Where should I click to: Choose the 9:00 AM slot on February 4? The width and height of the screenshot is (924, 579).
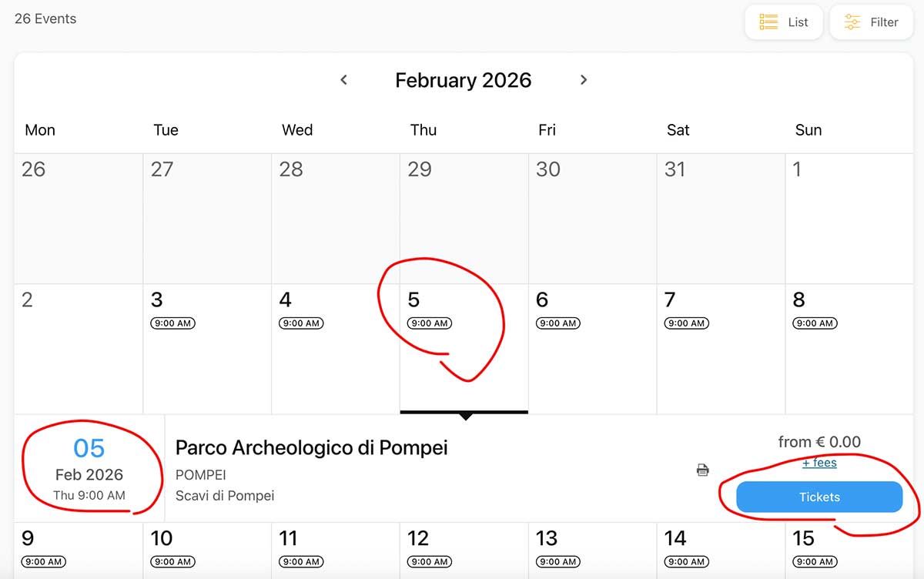click(301, 323)
